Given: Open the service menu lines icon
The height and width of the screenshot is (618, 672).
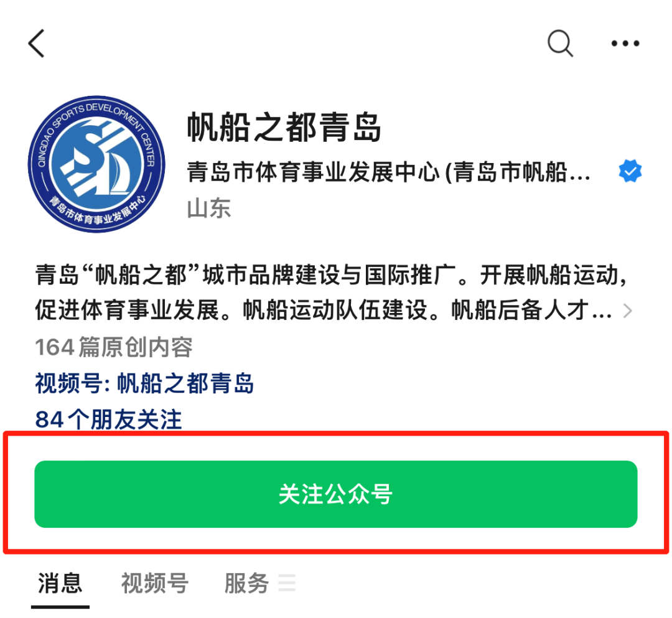Looking at the screenshot, I should click(287, 583).
